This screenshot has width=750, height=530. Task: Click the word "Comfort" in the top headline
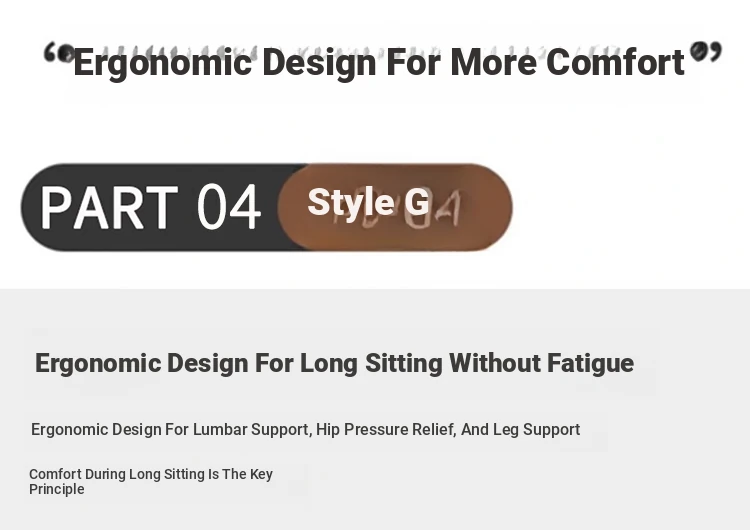pos(615,62)
